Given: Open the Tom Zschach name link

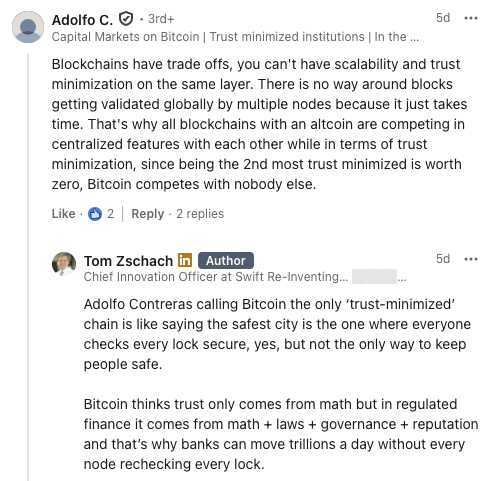Looking at the screenshot, I should coord(128,261).
